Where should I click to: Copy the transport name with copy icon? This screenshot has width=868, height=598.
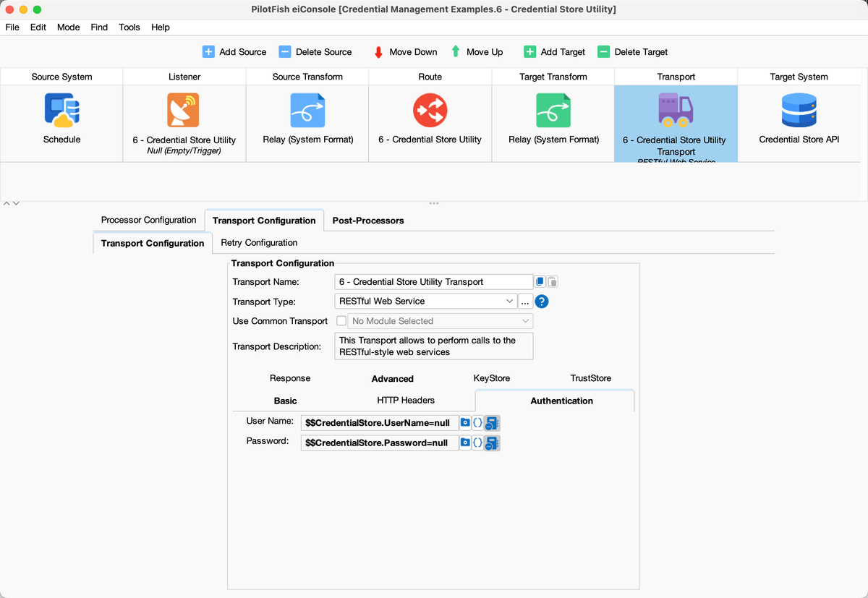point(540,282)
